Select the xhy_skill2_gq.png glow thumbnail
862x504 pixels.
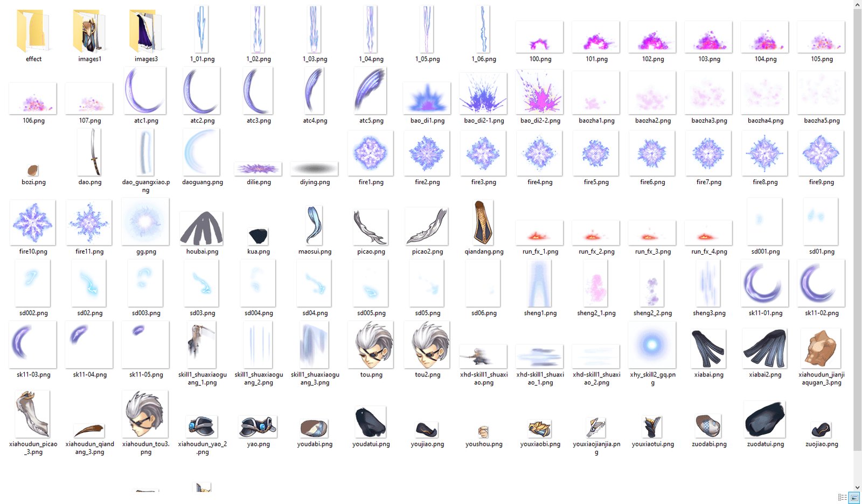click(652, 345)
